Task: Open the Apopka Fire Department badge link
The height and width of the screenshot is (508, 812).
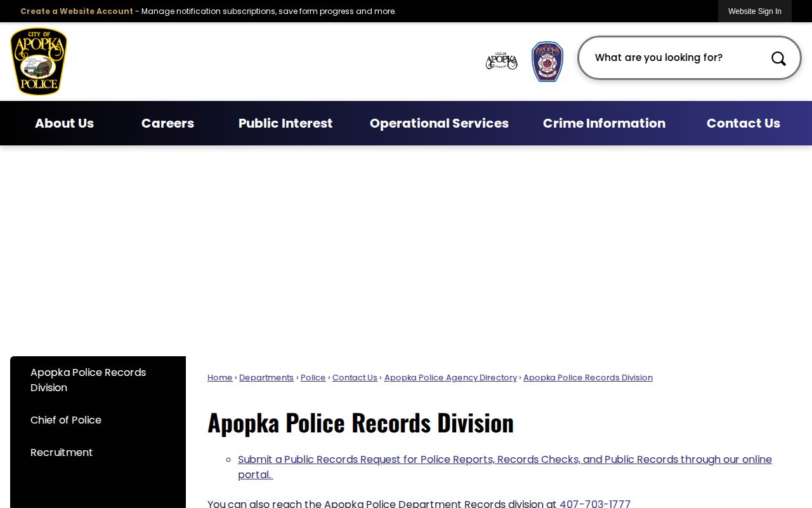Action: 547,62
